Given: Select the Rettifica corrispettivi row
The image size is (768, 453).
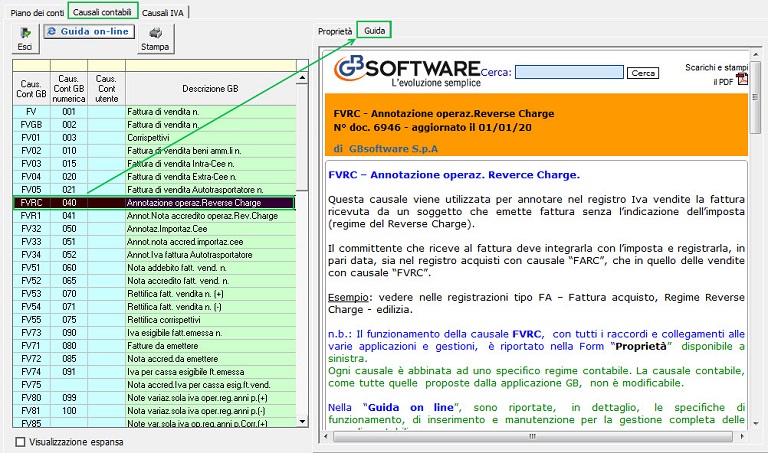Looking at the screenshot, I should [x=154, y=320].
